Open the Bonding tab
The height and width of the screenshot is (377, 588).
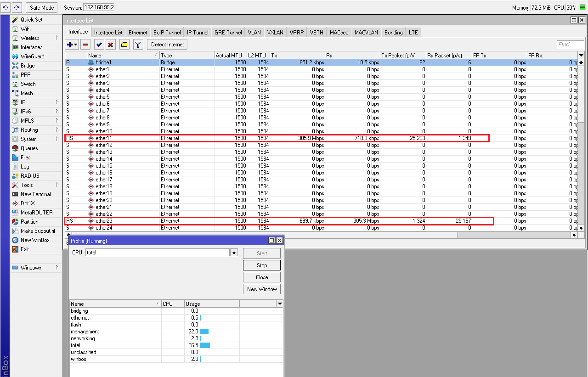pyautogui.click(x=393, y=32)
